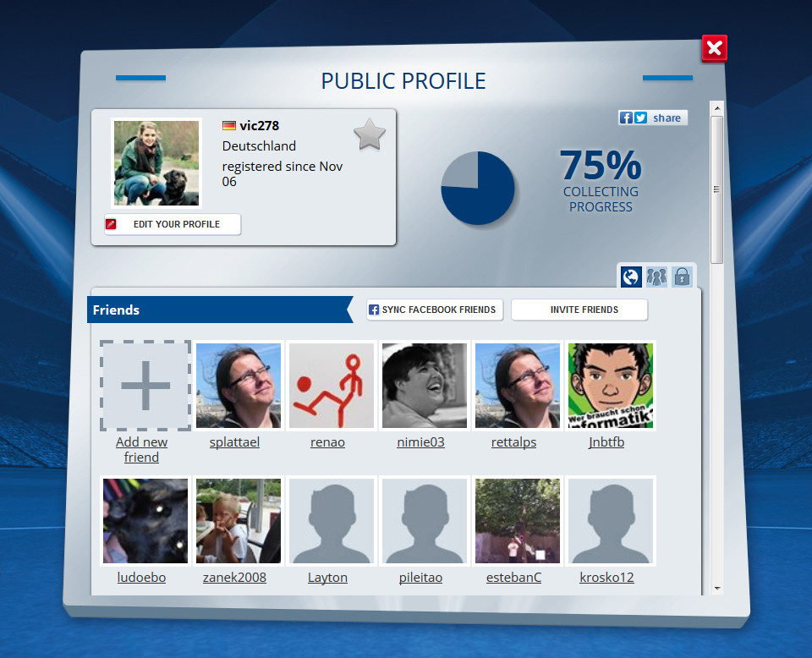Viewport: 812px width, 658px height.
Task: Click the scrollbar down arrow
Action: [x=717, y=588]
